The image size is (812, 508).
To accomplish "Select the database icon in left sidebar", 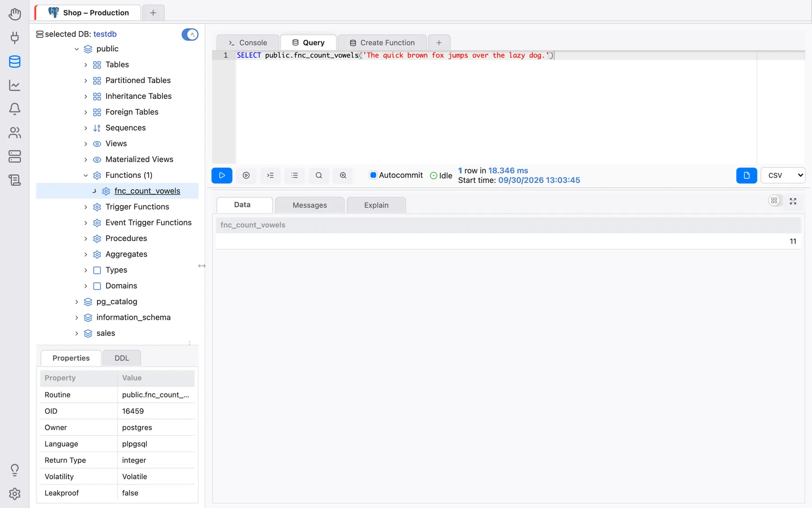I will coord(15,61).
